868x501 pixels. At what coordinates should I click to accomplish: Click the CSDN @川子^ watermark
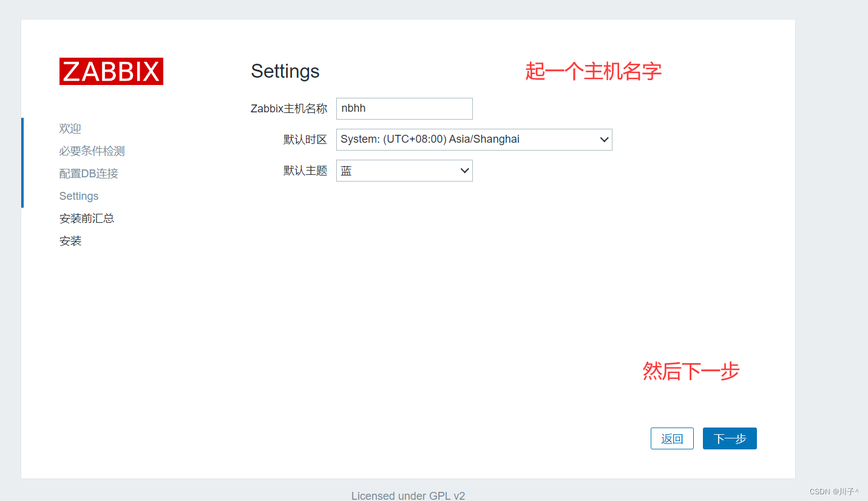[835, 491]
